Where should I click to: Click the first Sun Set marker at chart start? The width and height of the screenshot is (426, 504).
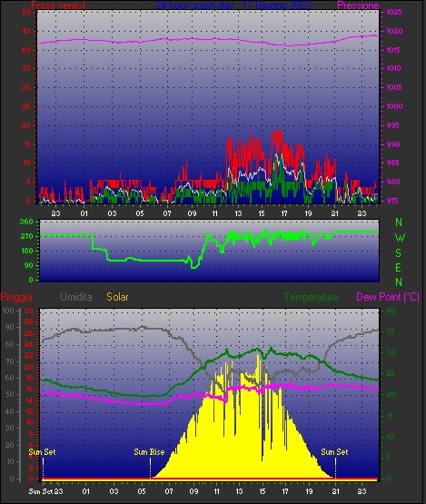(42, 452)
